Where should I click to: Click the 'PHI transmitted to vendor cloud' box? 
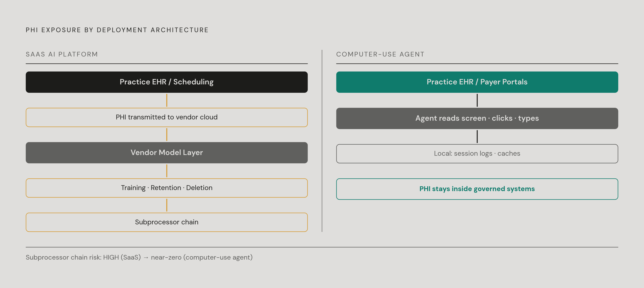point(167,117)
